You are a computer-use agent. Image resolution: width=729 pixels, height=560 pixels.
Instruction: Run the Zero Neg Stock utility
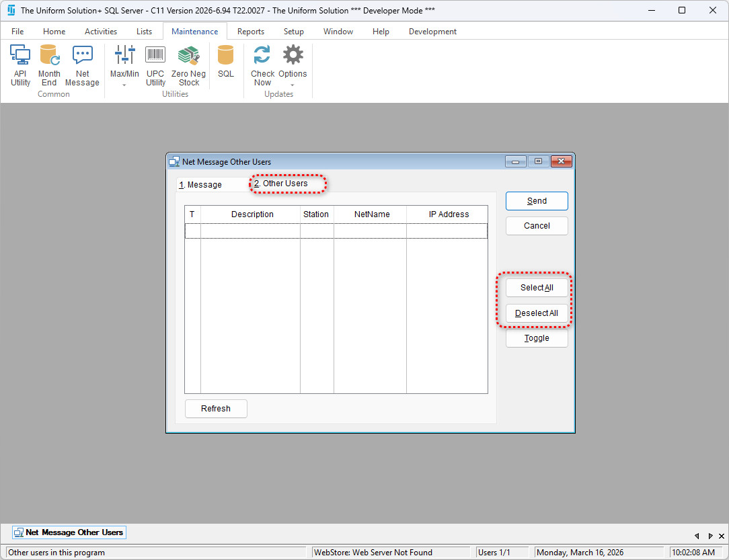pyautogui.click(x=189, y=65)
